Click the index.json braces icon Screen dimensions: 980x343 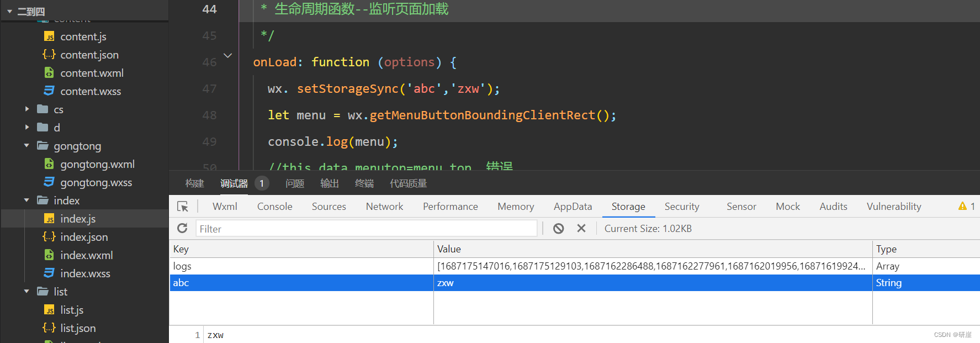point(49,237)
